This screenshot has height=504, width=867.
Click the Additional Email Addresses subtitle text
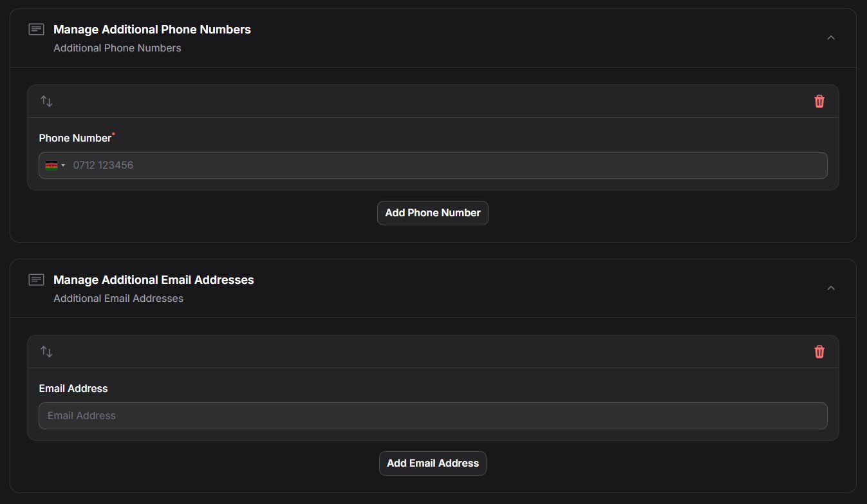click(118, 299)
